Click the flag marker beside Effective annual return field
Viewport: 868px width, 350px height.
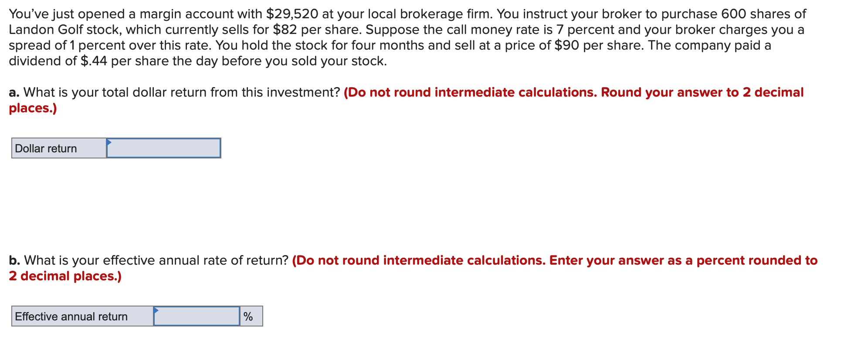tap(157, 311)
